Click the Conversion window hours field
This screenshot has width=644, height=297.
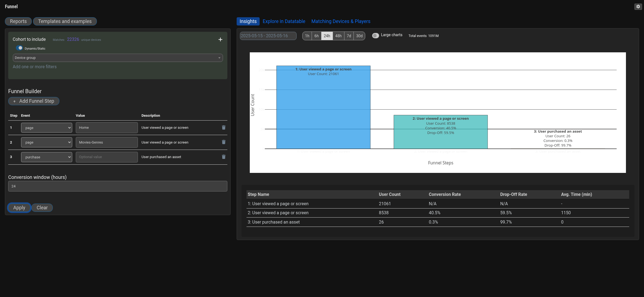(118, 186)
